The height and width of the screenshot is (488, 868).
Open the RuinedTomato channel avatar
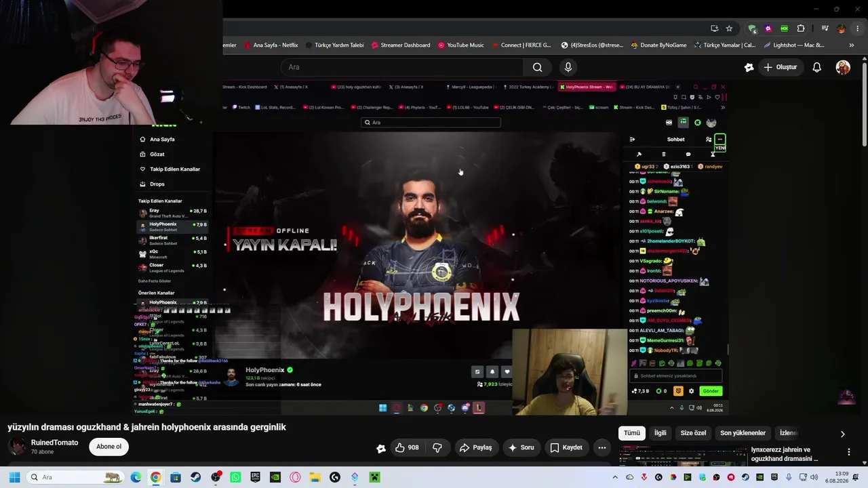click(17, 447)
